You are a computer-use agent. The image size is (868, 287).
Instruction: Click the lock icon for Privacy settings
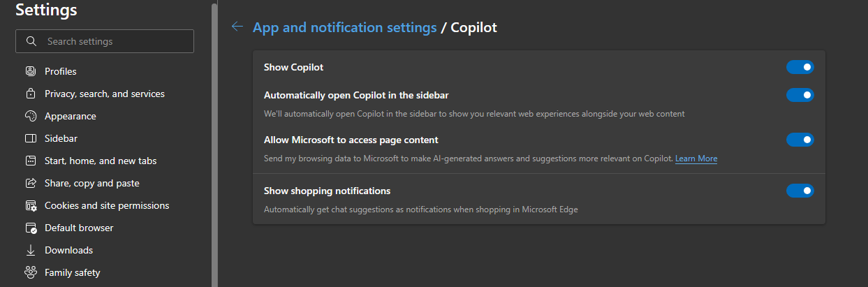click(31, 94)
